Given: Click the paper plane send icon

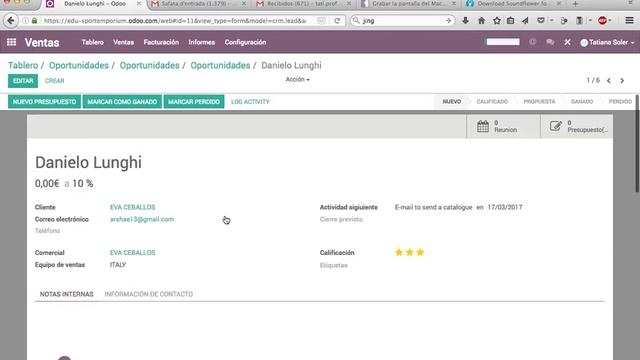Looking at the screenshot, I should pyautogui.click(x=525, y=20).
